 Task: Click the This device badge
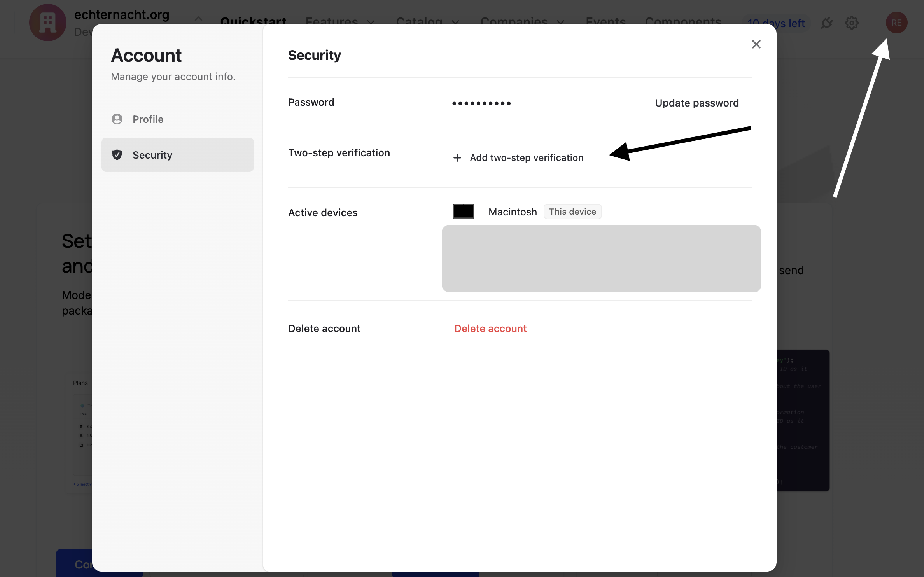572,211
